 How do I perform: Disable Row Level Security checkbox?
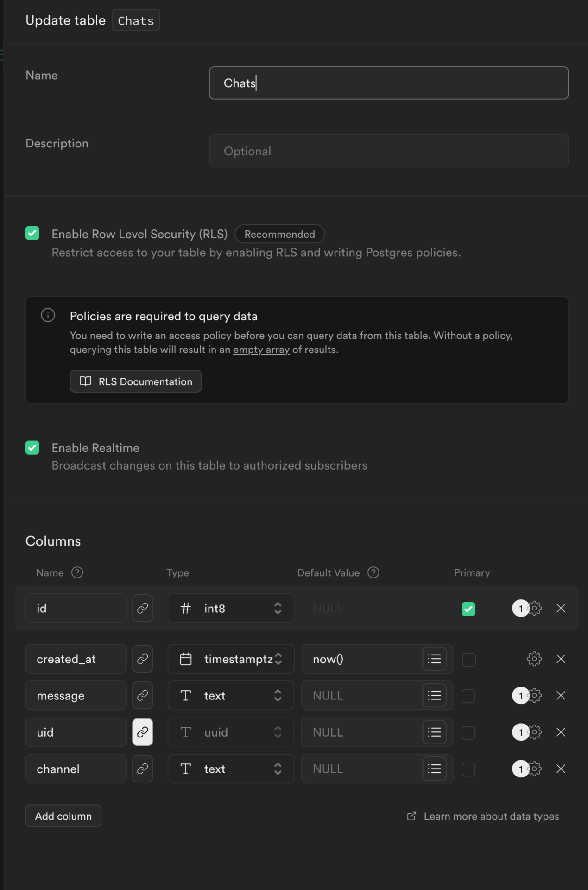click(x=32, y=233)
